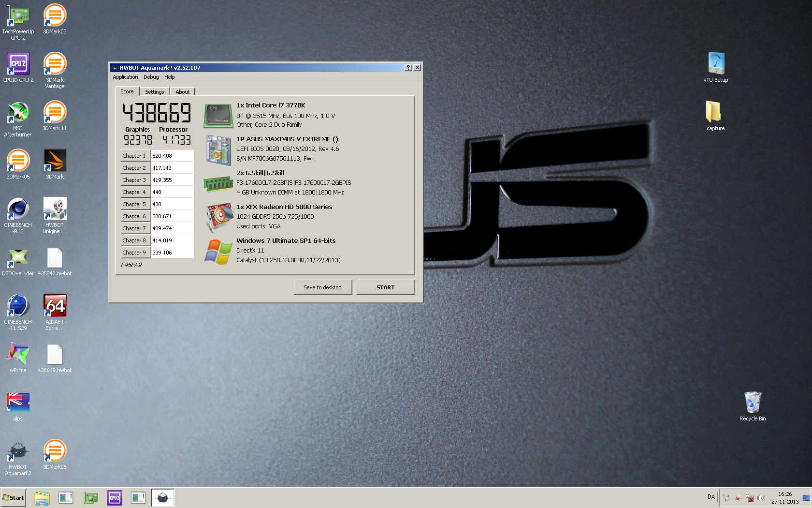The height and width of the screenshot is (508, 812).
Task: Click the Chapter 9 value 339.106
Action: [x=172, y=253]
